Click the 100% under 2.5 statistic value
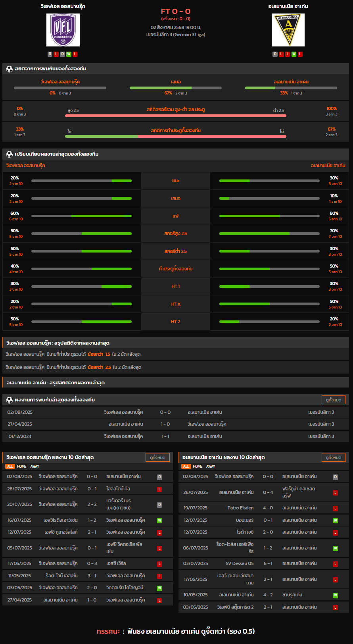 point(332,108)
